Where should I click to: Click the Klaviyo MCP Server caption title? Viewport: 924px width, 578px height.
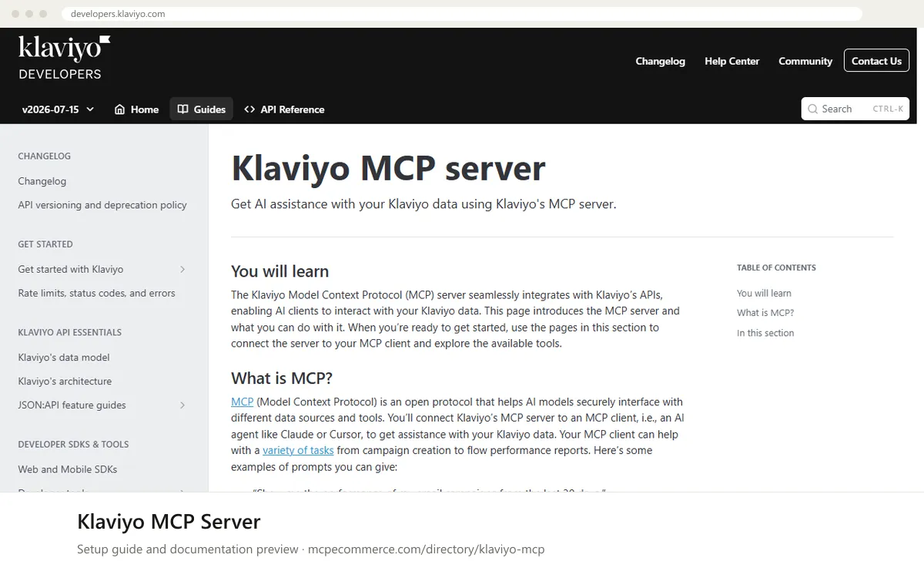coord(169,522)
